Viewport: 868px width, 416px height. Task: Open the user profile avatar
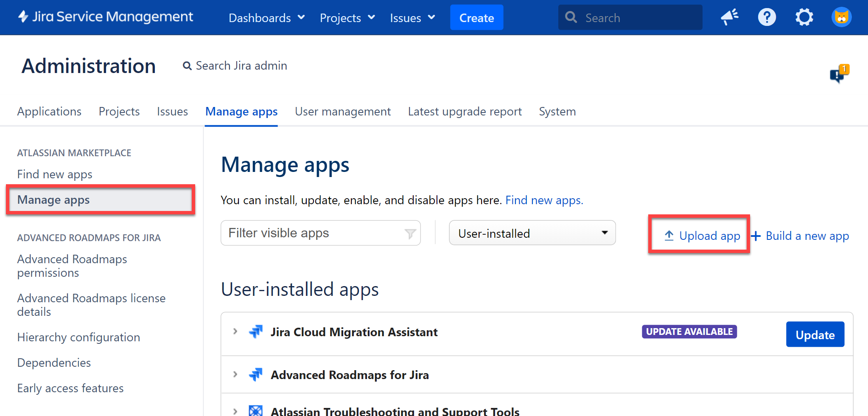841,17
